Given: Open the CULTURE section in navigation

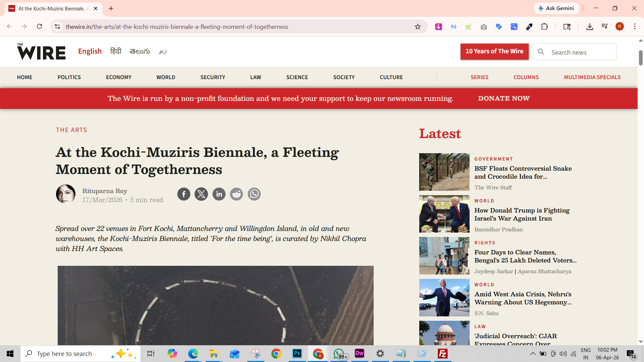Looking at the screenshot, I should point(391,77).
